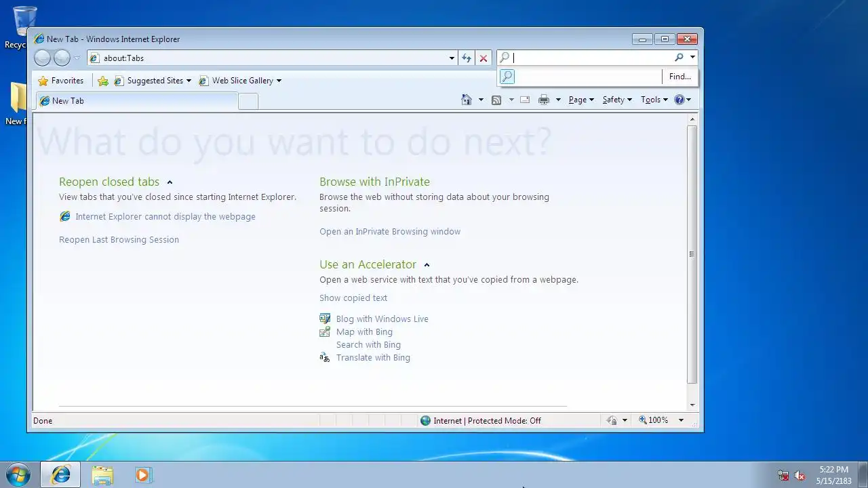Screen dimensions: 868x488
Task: Open the Print dropdown arrow
Action: tap(558, 100)
